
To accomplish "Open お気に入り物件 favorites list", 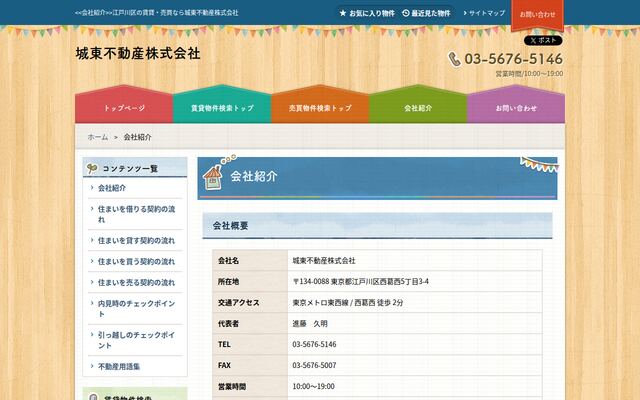I will (372, 13).
